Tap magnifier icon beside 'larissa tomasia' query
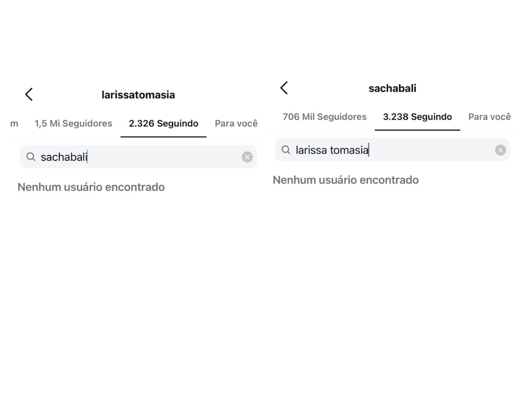 click(x=286, y=150)
